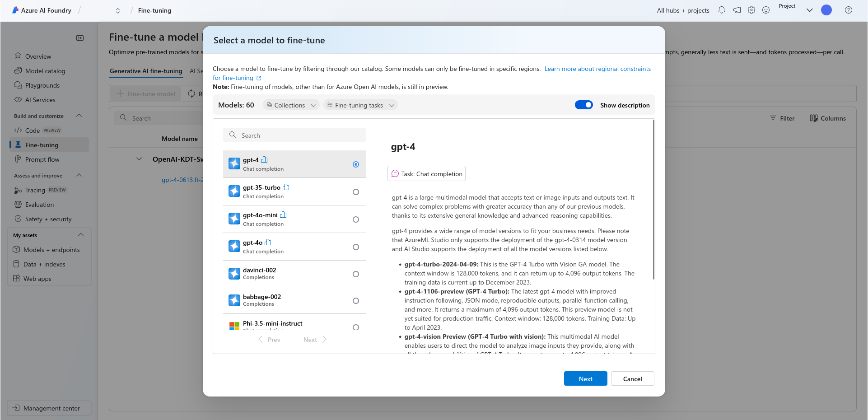The height and width of the screenshot is (420, 868).
Task: Click the Filter icon on the Fine-tuning page
Action: point(773,118)
